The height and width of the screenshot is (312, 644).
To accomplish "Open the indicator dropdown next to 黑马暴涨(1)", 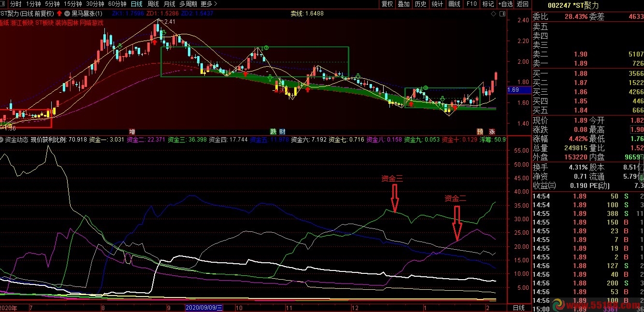I will click(67, 14).
